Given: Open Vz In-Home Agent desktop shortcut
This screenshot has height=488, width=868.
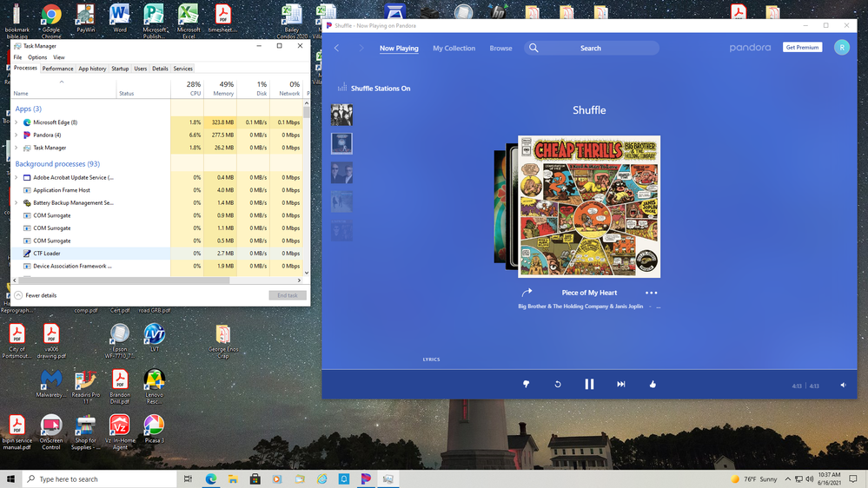Looking at the screenshot, I should [x=120, y=432].
